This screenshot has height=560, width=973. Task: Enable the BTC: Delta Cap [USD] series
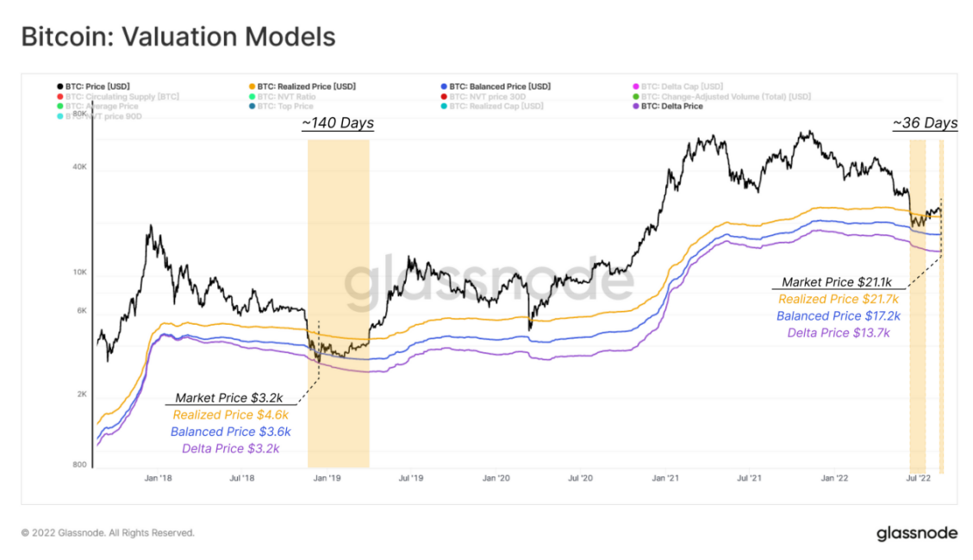tap(677, 87)
